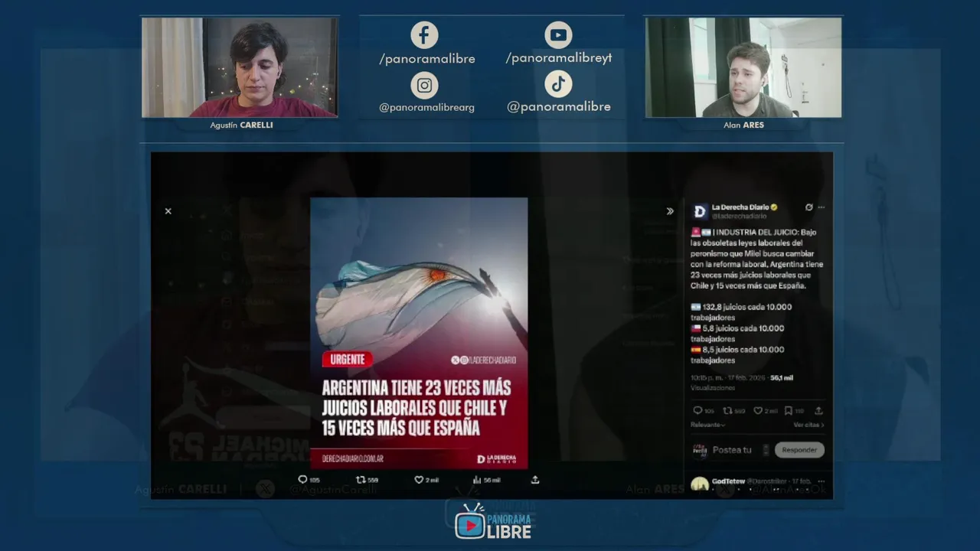Viewport: 980px width, 551px height.
Task: Like the tweet from the side panel
Action: (x=758, y=411)
